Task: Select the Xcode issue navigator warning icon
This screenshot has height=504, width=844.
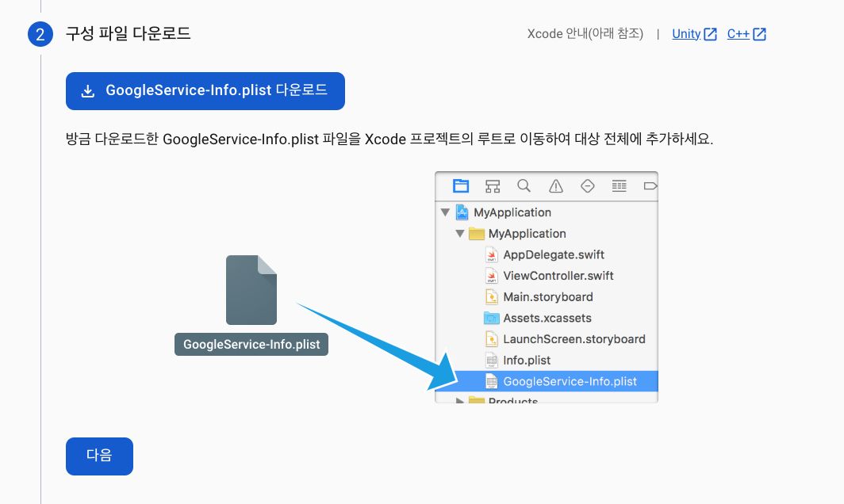Action: tap(555, 186)
